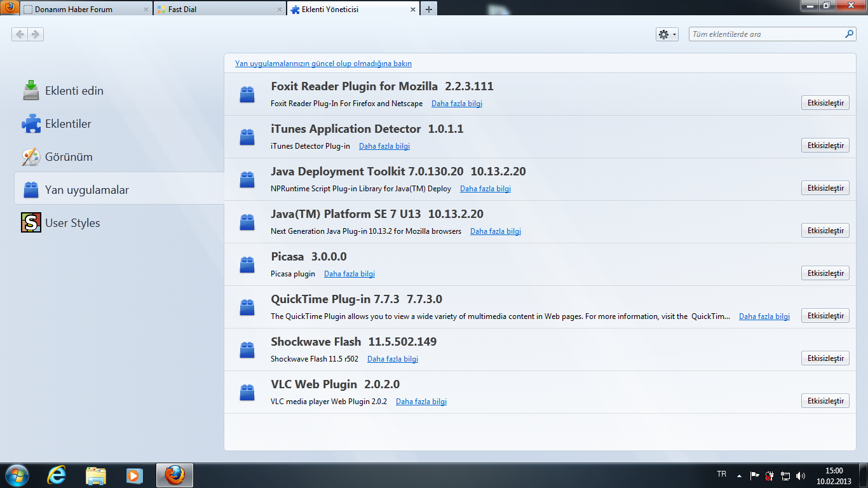This screenshot has width=868, height=488.
Task: Open Eklentiler category
Action: [119, 124]
